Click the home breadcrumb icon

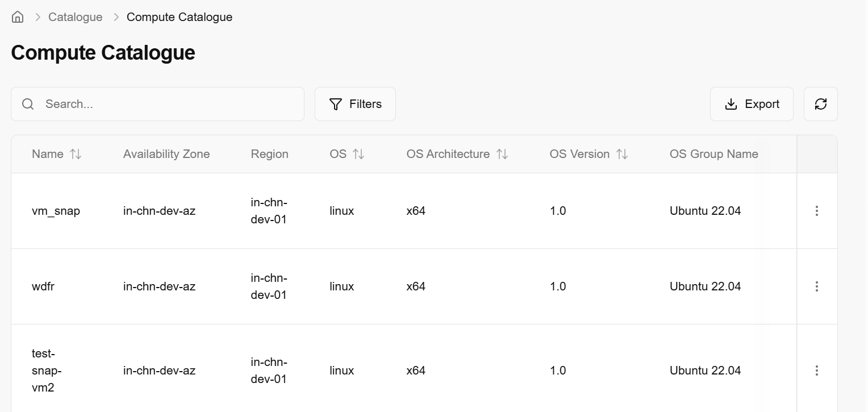point(18,17)
